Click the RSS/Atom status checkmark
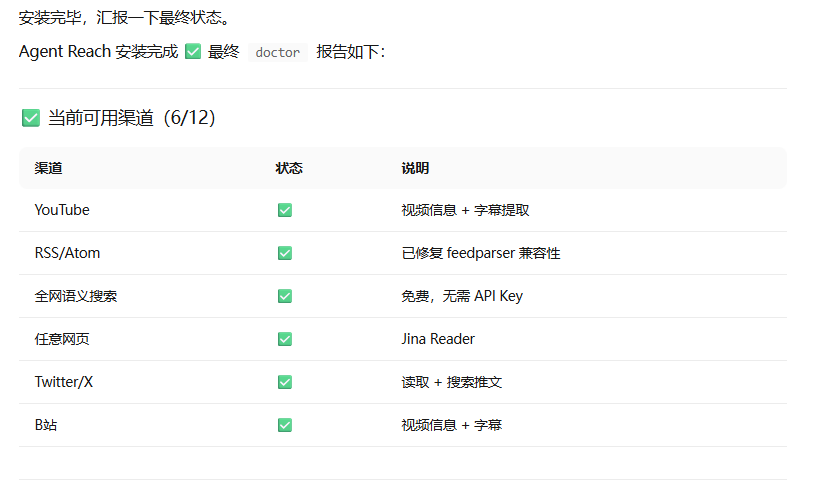This screenshot has width=815, height=488. coord(285,253)
